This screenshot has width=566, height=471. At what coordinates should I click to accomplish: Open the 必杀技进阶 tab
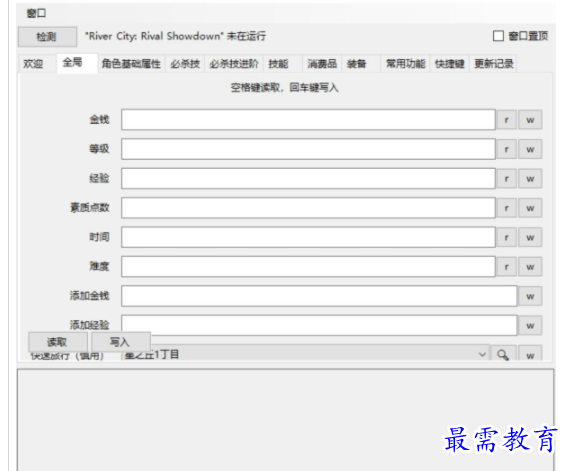pyautogui.click(x=234, y=64)
